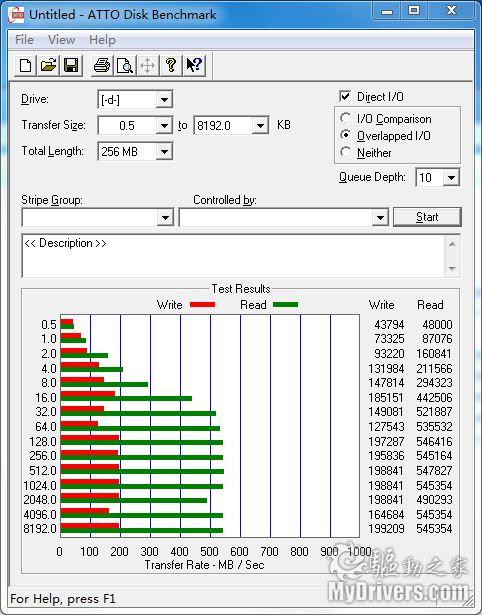The height and width of the screenshot is (615, 482).
Task: Open the Help menu
Action: coord(102,40)
